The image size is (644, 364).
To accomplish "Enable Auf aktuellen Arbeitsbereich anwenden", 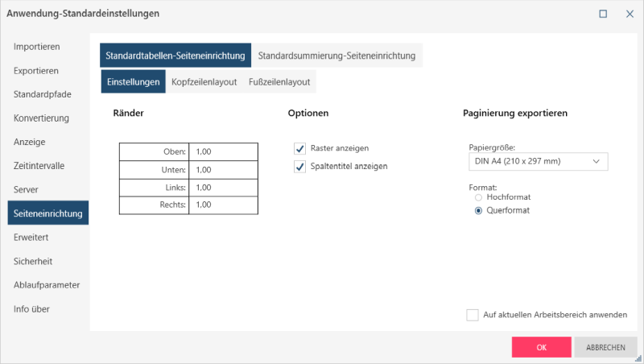I will (473, 315).
